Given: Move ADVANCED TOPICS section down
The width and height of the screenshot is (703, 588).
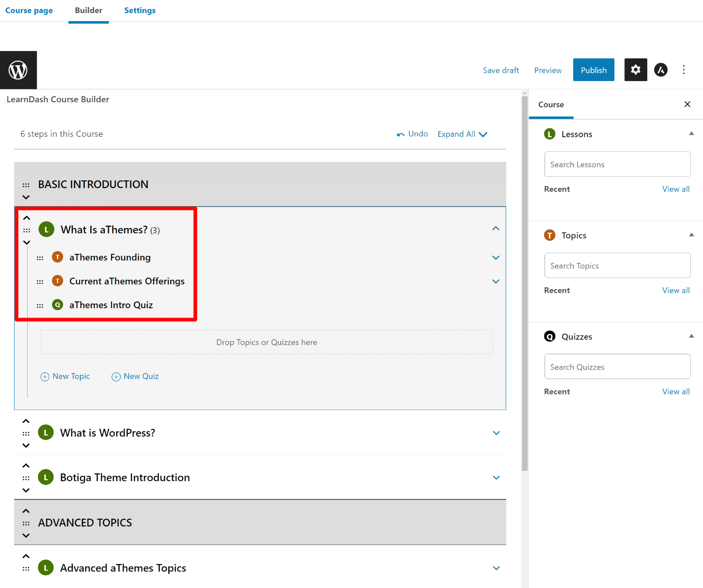Looking at the screenshot, I should point(26,536).
